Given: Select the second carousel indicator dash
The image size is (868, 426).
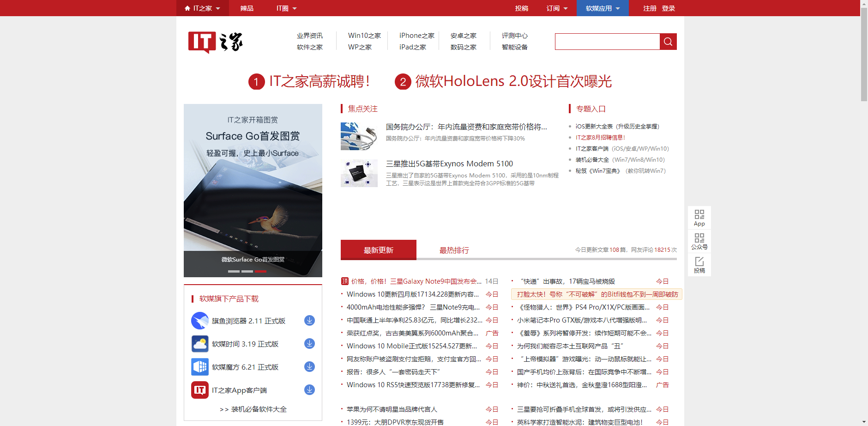Looking at the screenshot, I should (x=247, y=271).
